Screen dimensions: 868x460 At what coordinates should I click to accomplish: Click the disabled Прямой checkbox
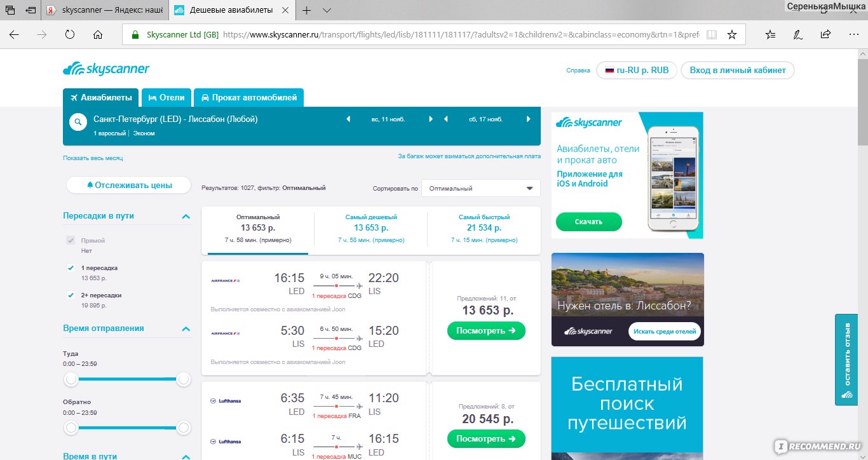pyautogui.click(x=71, y=241)
